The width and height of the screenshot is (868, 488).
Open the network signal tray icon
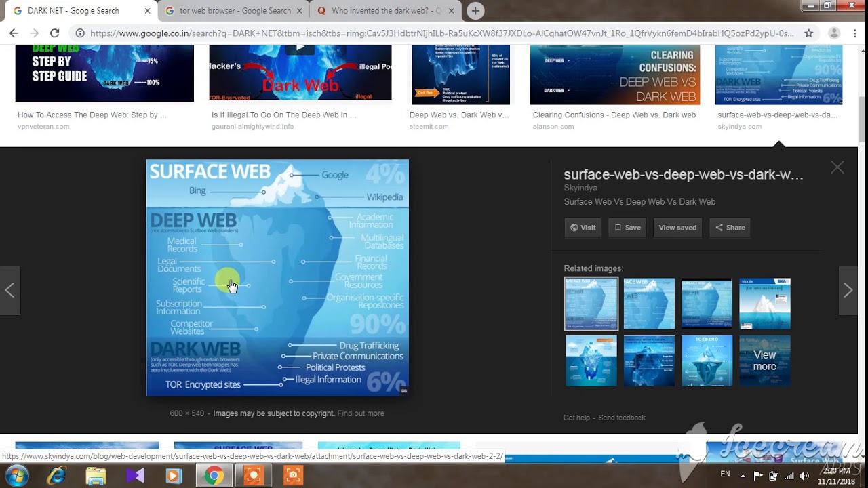(789, 476)
